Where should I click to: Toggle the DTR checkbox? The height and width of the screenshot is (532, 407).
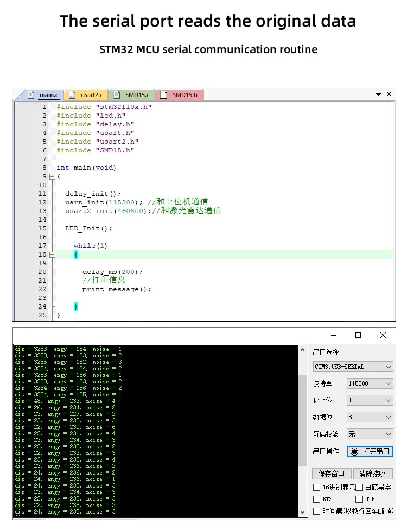point(359,499)
